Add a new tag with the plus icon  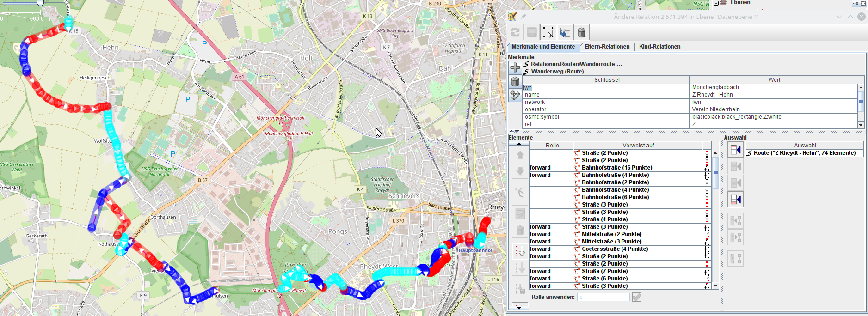(515, 67)
